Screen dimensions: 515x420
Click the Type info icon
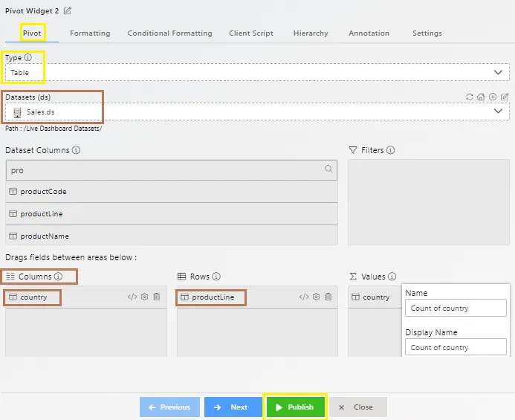tap(28, 57)
